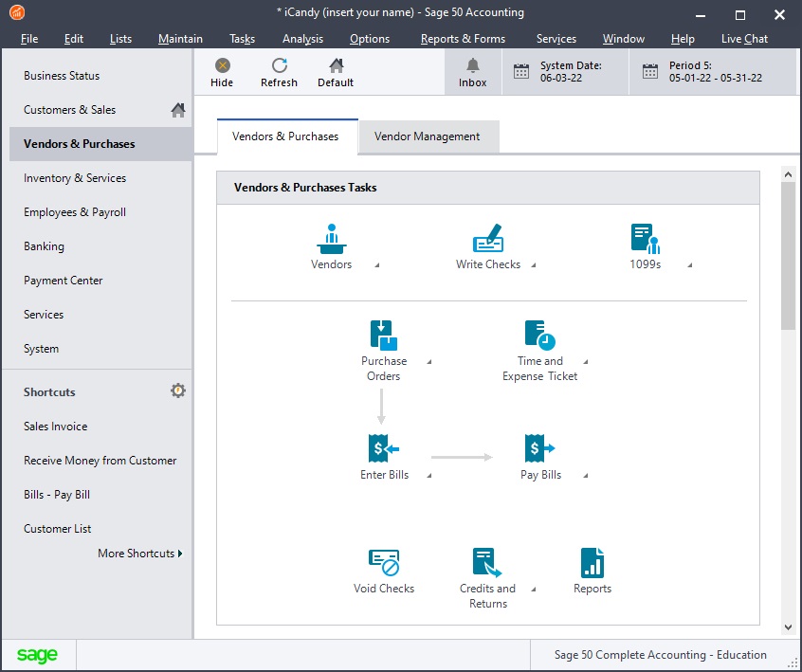Open the Services menu in menu bar
Viewport: 802px width, 672px height.
556,39
